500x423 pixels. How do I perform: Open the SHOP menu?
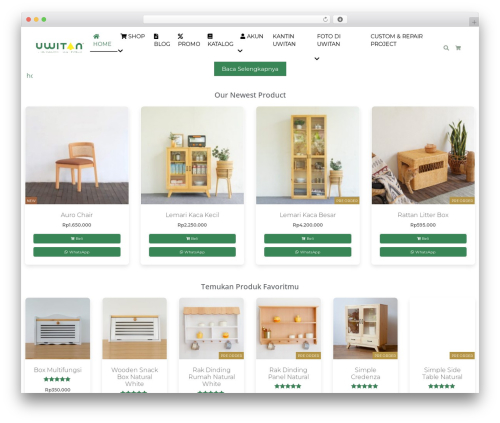pyautogui.click(x=133, y=36)
